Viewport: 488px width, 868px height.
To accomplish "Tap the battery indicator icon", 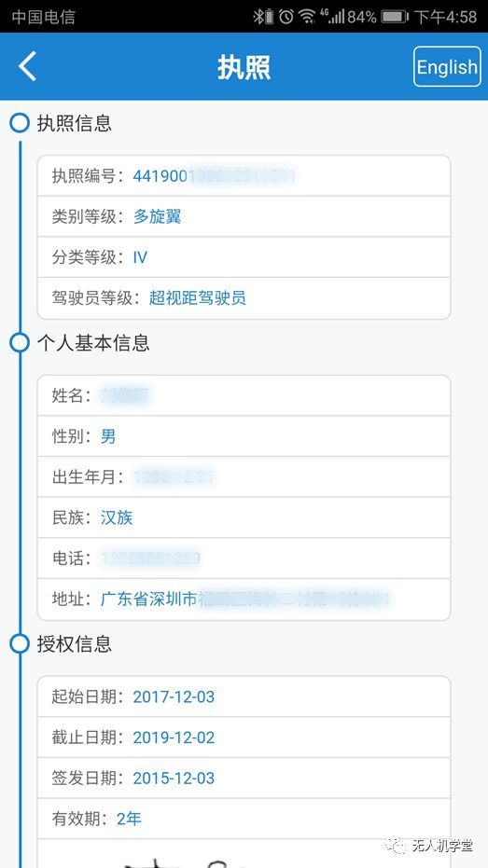I will click(395, 17).
